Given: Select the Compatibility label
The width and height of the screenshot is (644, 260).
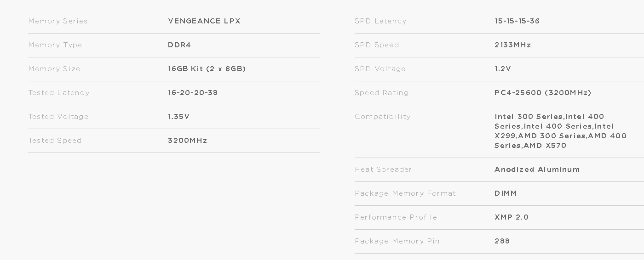Looking at the screenshot, I should tap(383, 117).
